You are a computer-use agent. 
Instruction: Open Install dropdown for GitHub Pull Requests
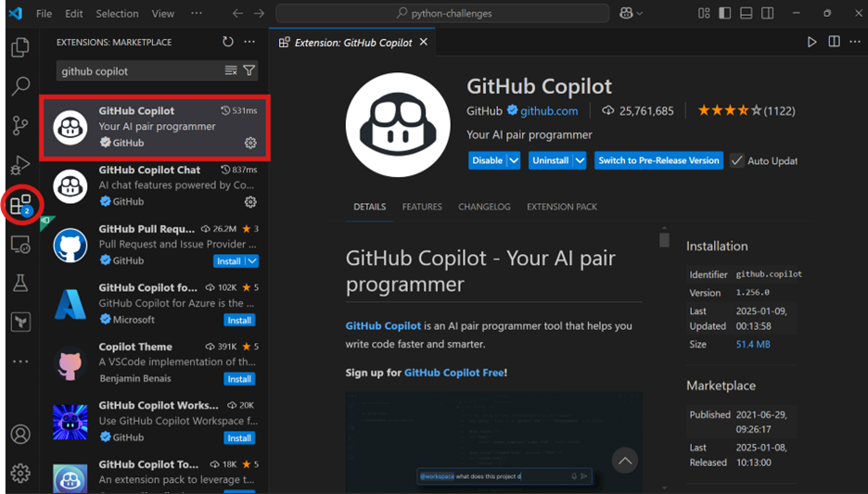tap(252, 261)
